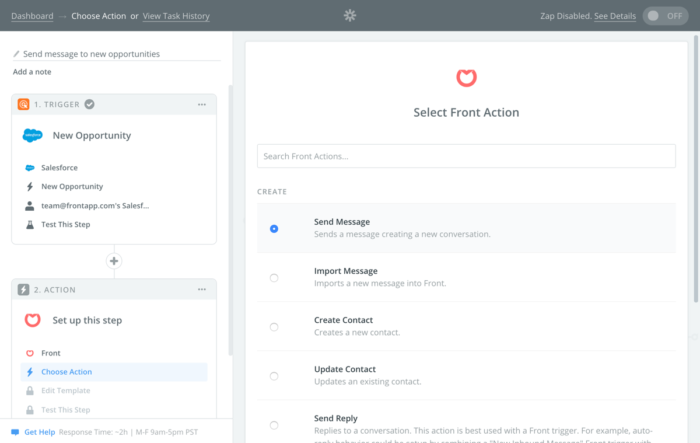Click the action step lightning badge icon
This screenshot has height=443, width=700.
point(23,289)
